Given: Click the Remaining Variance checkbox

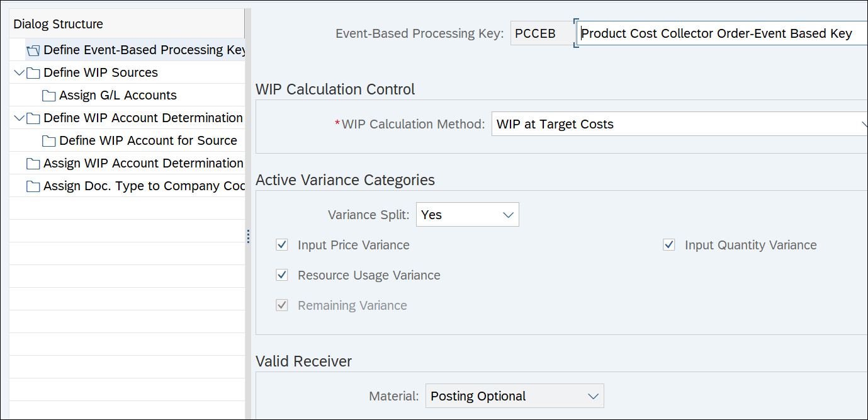Looking at the screenshot, I should tap(282, 305).
